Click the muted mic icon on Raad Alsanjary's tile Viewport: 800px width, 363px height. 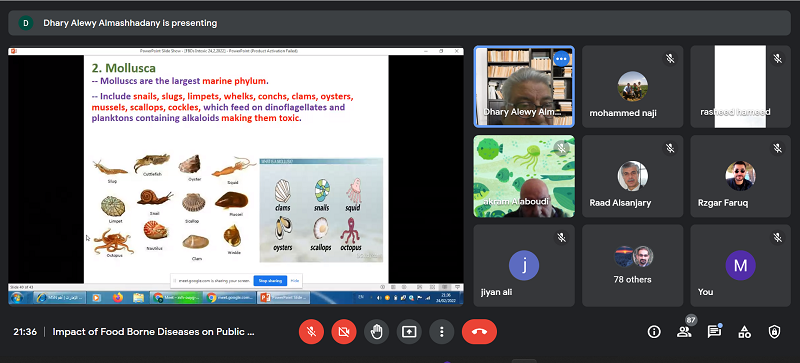669,148
